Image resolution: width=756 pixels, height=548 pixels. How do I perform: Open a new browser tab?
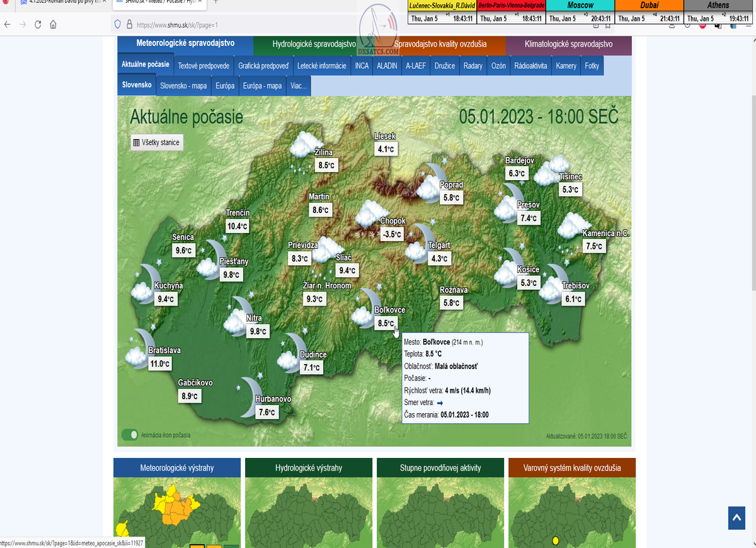[215, 3]
